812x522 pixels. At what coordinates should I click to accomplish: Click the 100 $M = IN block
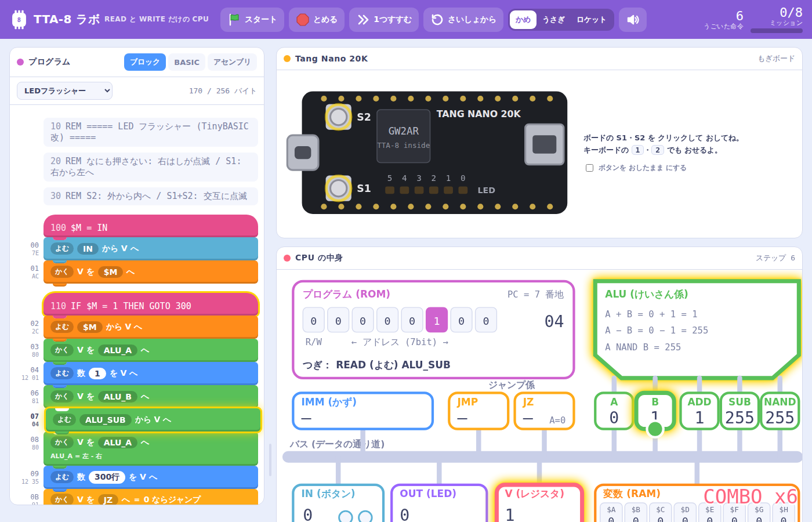(x=151, y=227)
